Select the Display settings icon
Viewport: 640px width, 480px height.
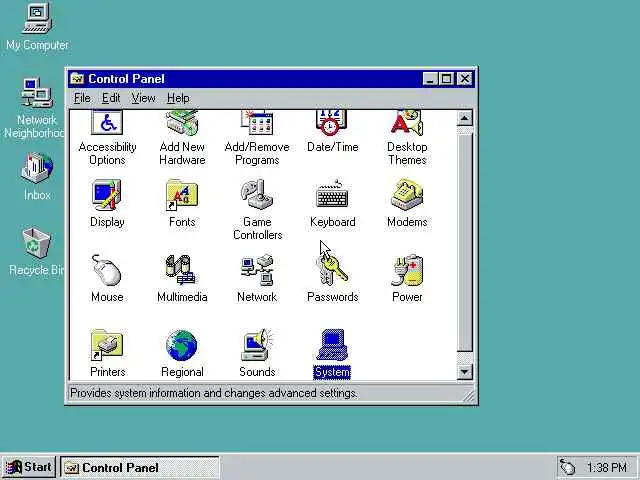click(x=107, y=195)
